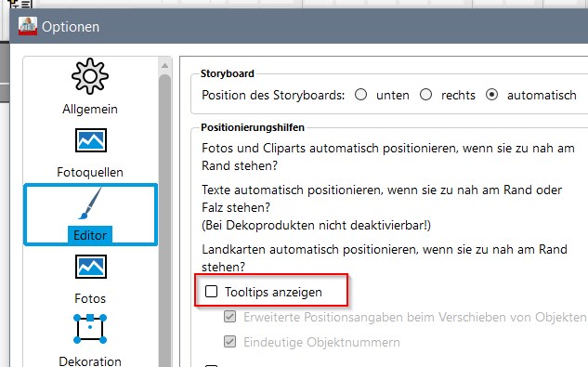The width and height of the screenshot is (588, 367).
Task: Click the 'Fotoquellen' category label
Action: (90, 172)
